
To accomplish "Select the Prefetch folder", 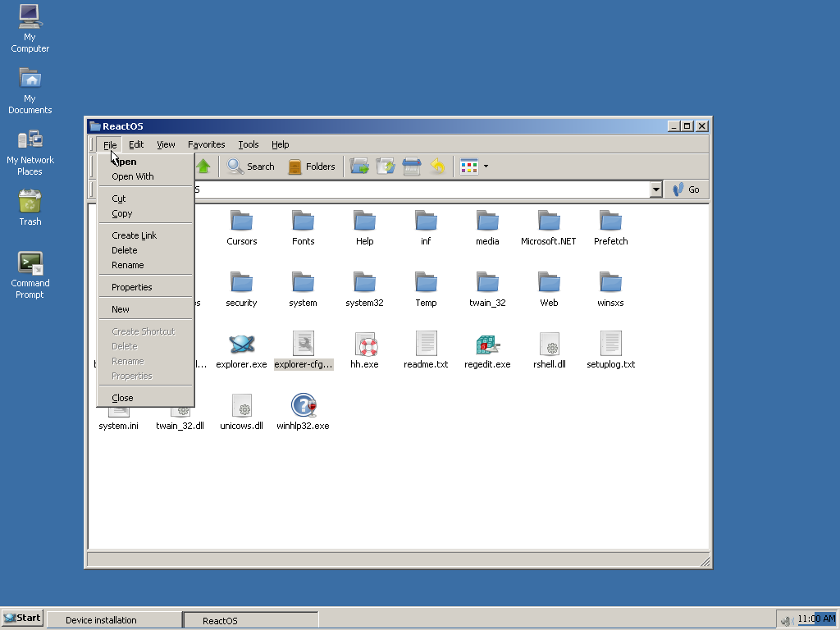I will click(x=610, y=228).
